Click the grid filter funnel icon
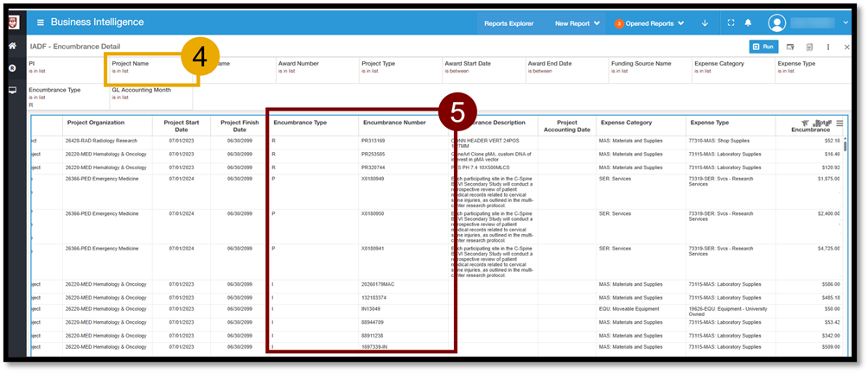This screenshot has height=373, width=868. tap(804, 123)
